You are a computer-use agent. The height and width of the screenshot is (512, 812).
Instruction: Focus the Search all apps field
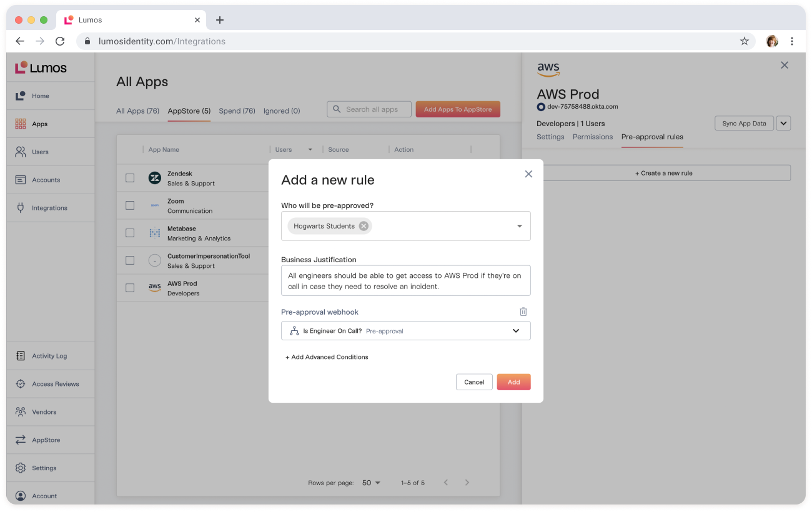369,109
